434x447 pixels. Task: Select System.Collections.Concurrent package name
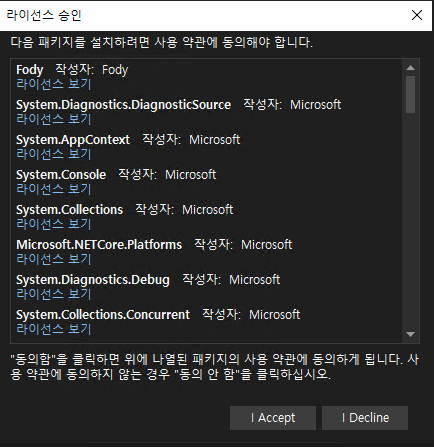(x=103, y=315)
